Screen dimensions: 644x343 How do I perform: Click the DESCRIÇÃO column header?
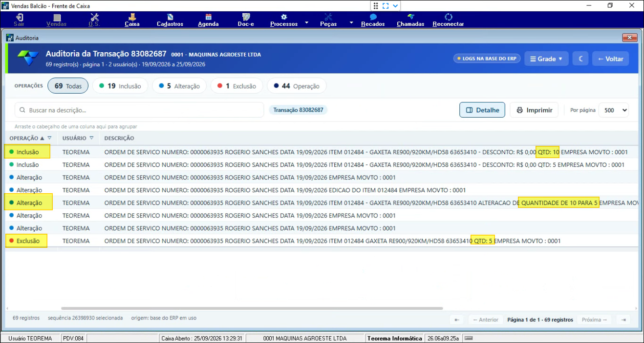119,138
